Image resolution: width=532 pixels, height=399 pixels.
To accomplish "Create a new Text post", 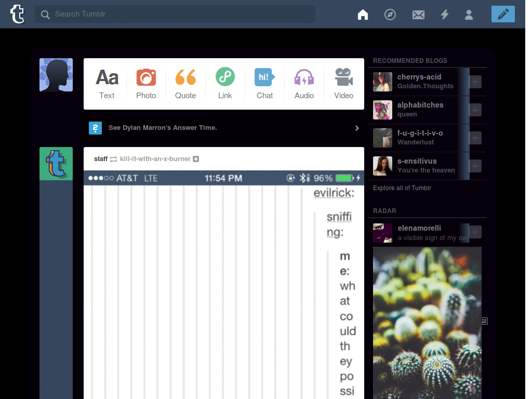I will click(107, 84).
